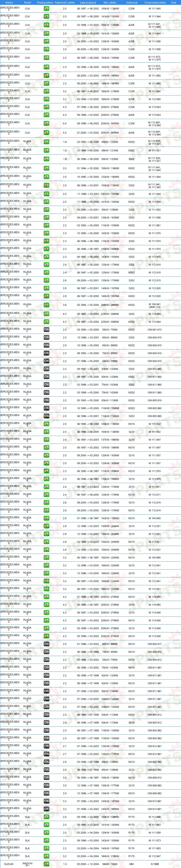Click the petrol icon in the 132kW / 180KM row
This screenshot has width=181, height=868.
46,177
